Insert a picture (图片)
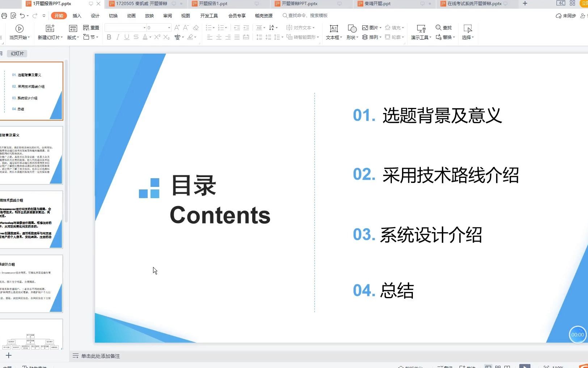This screenshot has width=588, height=368. [372, 28]
